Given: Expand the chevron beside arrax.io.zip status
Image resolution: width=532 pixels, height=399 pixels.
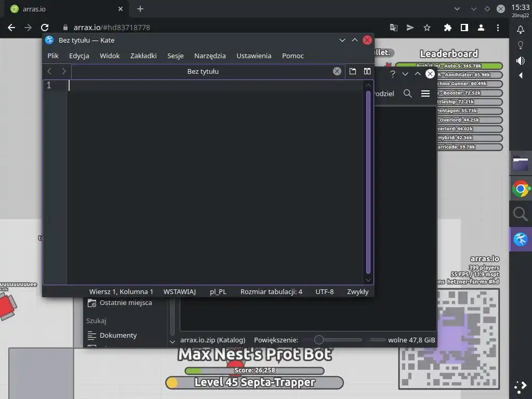Looking at the screenshot, I should [x=172, y=341].
